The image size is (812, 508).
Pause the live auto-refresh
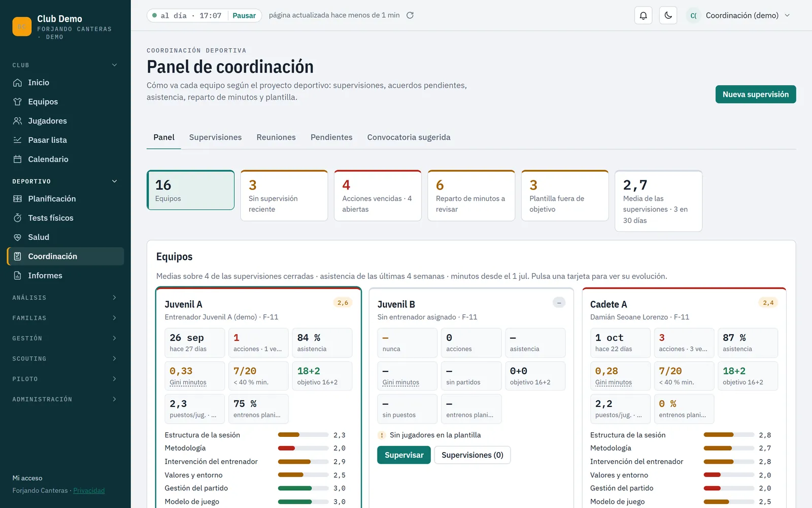(244, 15)
